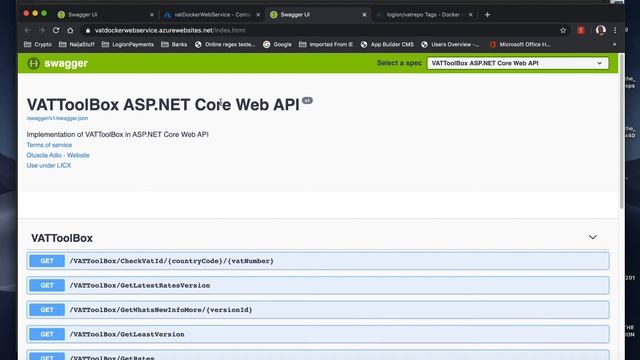Image resolution: width=640 pixels, height=360 pixels.
Task: Expand GET CheckVatId endpoint
Action: (318, 261)
